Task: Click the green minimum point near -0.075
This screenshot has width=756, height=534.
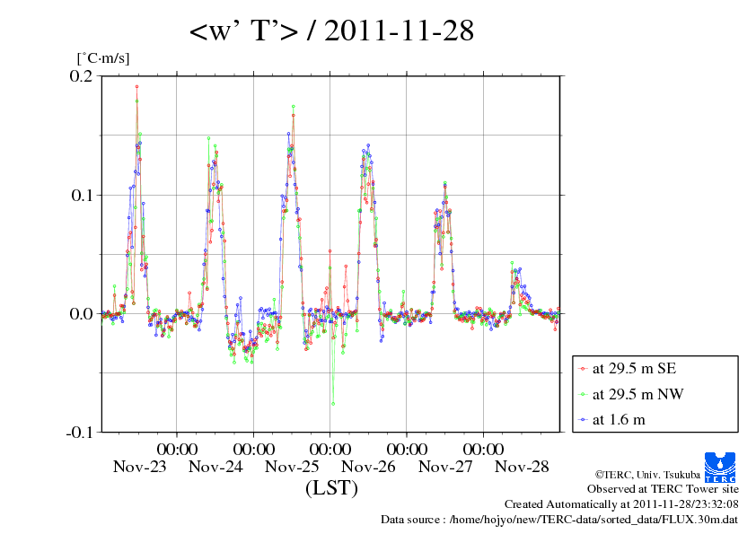Action: 333,404
